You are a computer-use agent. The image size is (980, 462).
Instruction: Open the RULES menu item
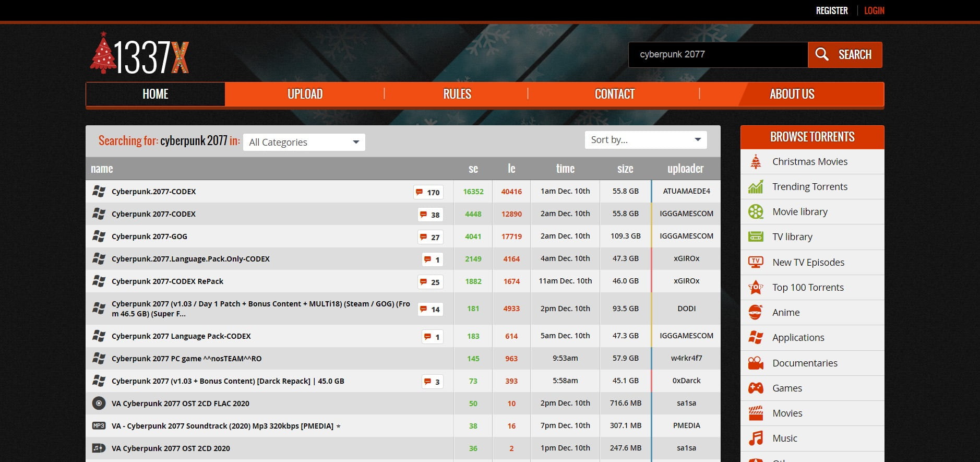pos(457,94)
